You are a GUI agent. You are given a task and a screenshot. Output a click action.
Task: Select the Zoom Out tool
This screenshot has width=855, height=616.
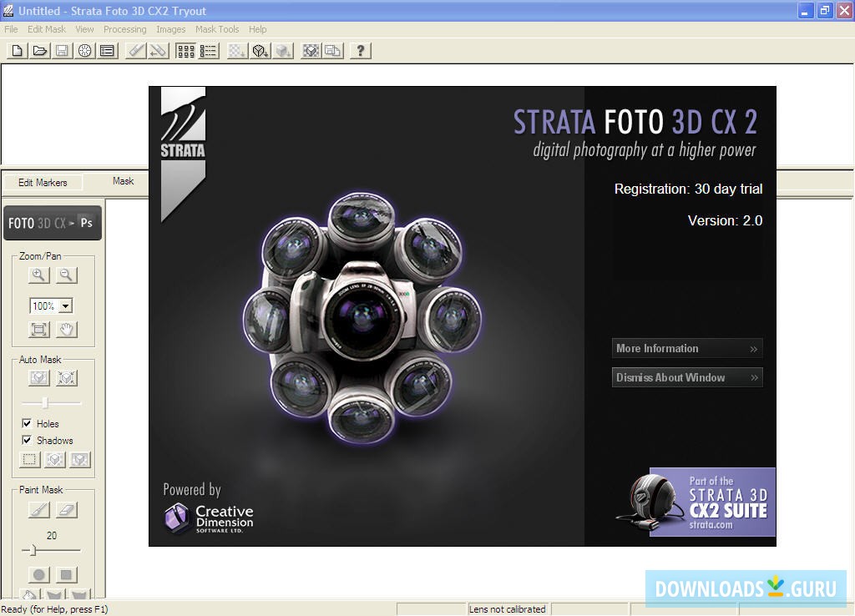[66, 275]
